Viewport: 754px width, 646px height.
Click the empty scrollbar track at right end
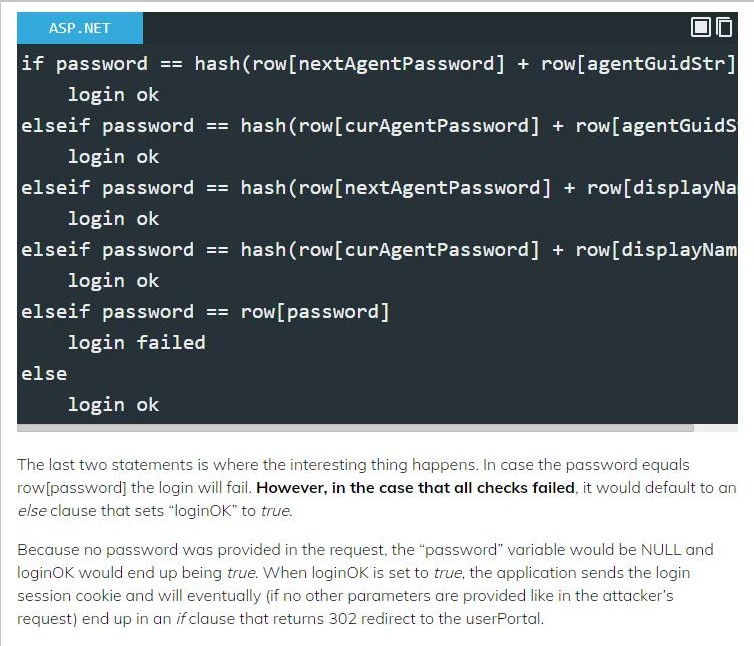[x=716, y=428]
